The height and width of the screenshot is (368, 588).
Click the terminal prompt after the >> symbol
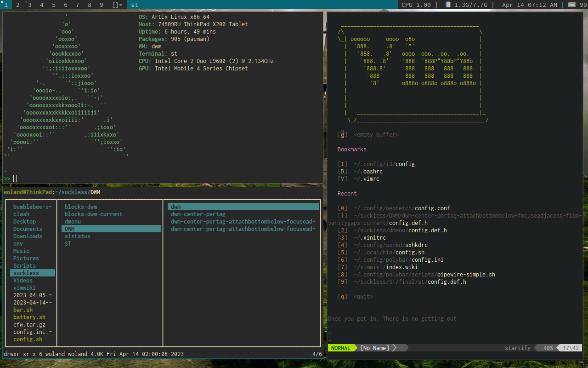(15, 178)
